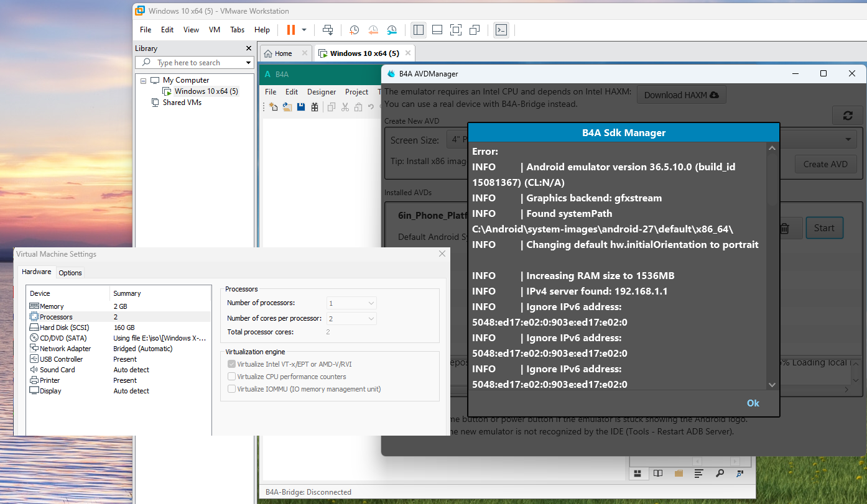Open the Library search dropdown arrow

tap(248, 63)
